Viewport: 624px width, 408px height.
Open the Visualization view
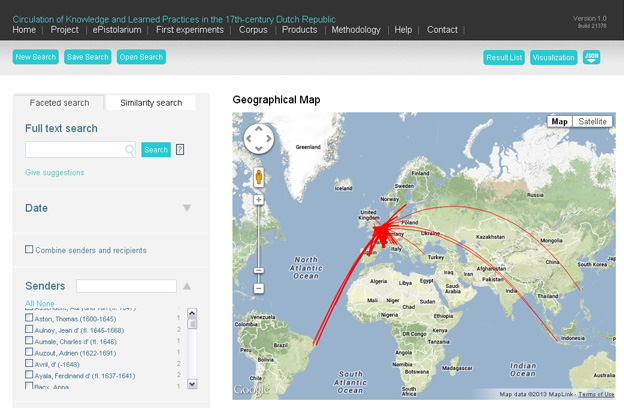[x=553, y=57]
